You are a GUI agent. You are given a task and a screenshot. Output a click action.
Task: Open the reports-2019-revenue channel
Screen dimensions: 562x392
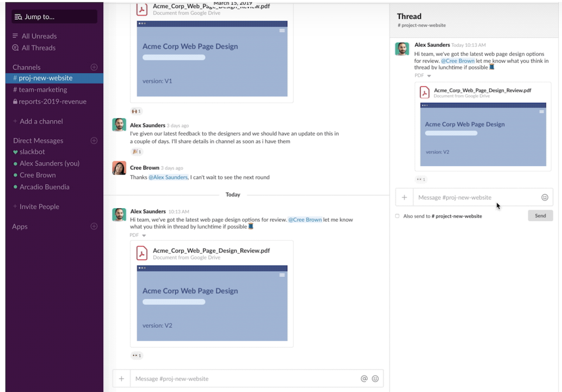pyautogui.click(x=52, y=101)
